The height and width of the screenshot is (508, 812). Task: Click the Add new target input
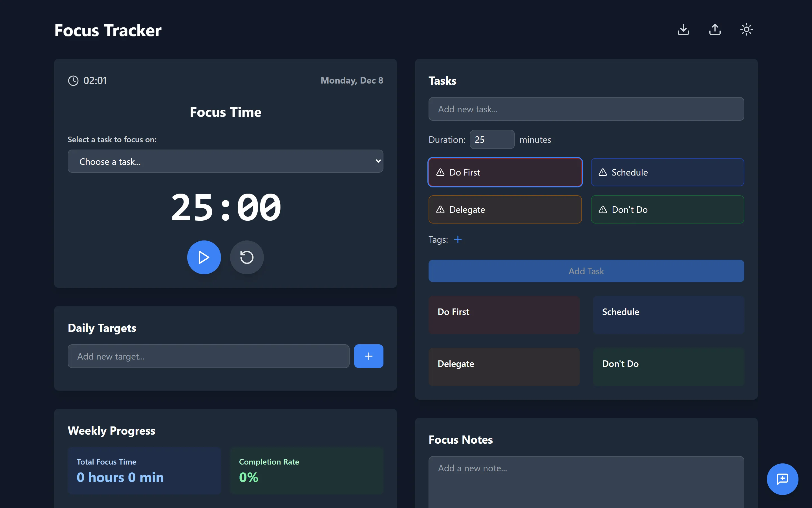point(208,356)
